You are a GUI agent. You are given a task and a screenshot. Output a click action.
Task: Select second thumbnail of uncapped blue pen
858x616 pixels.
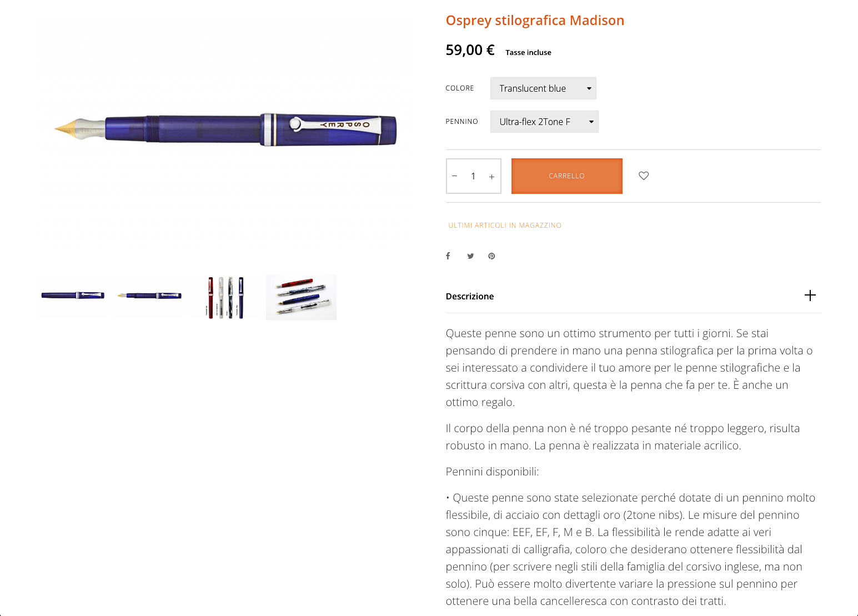coord(149,296)
